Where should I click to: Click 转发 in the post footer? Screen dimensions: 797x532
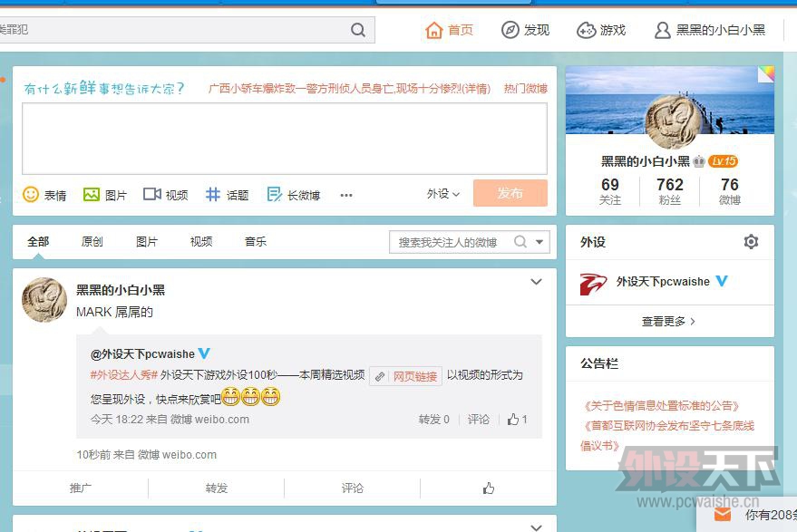pyautogui.click(x=217, y=488)
